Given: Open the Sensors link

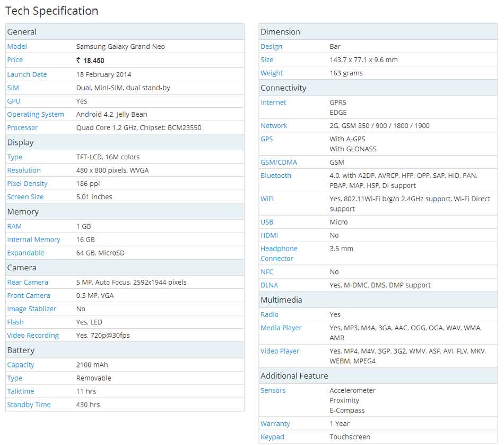Looking at the screenshot, I should (273, 391).
